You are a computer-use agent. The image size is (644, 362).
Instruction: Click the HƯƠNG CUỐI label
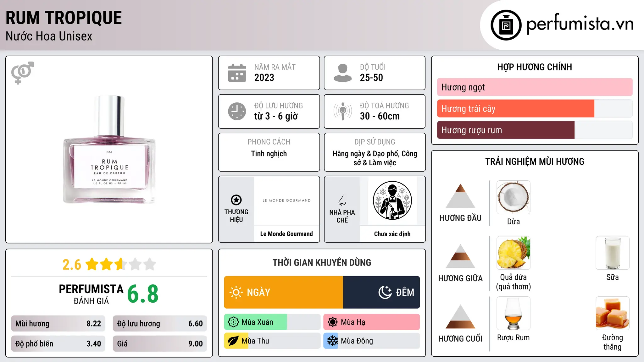pos(460,339)
